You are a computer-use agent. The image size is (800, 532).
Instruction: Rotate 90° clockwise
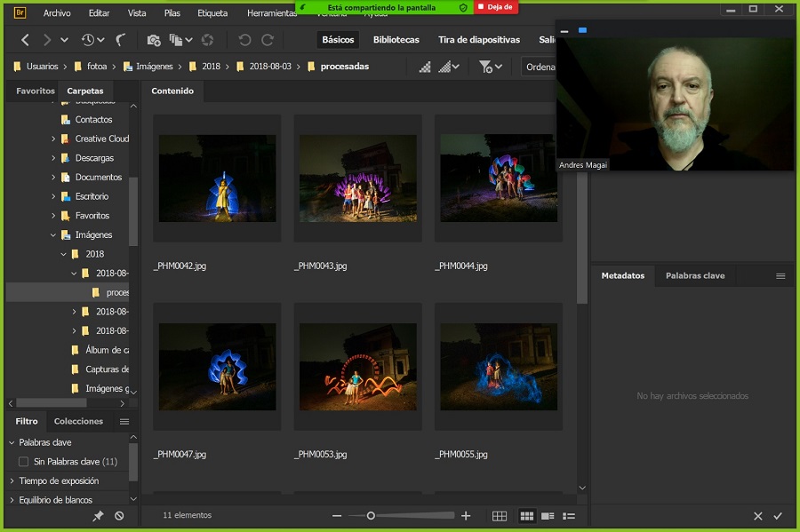[268, 40]
